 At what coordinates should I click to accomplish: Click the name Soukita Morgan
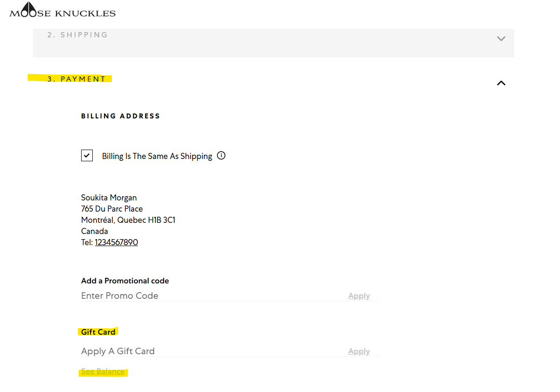tap(109, 198)
